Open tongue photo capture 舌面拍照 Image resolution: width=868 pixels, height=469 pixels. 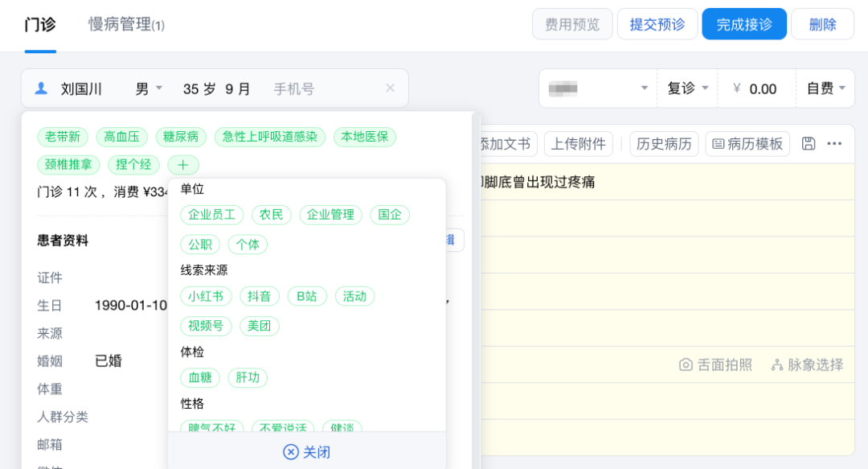tap(715, 364)
